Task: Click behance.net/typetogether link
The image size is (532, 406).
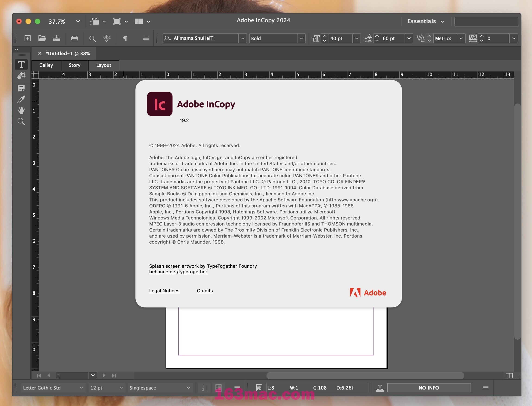Action: pos(178,272)
